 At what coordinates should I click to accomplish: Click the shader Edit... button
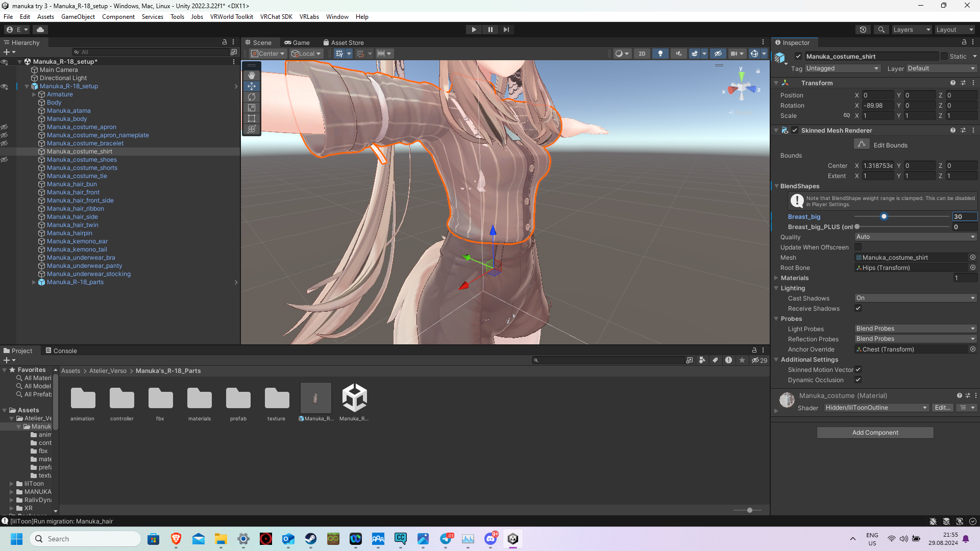(x=942, y=408)
